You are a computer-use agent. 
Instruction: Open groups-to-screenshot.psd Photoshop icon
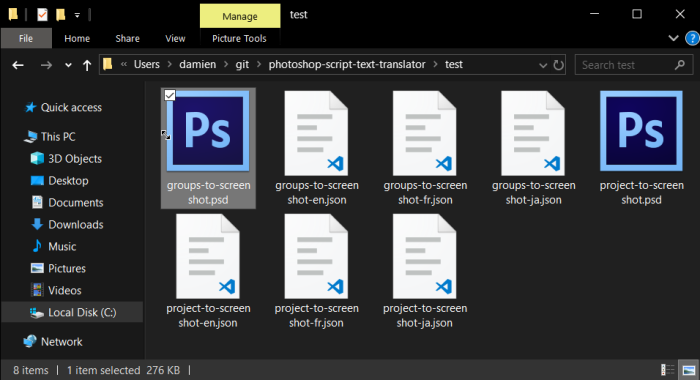tap(208, 131)
